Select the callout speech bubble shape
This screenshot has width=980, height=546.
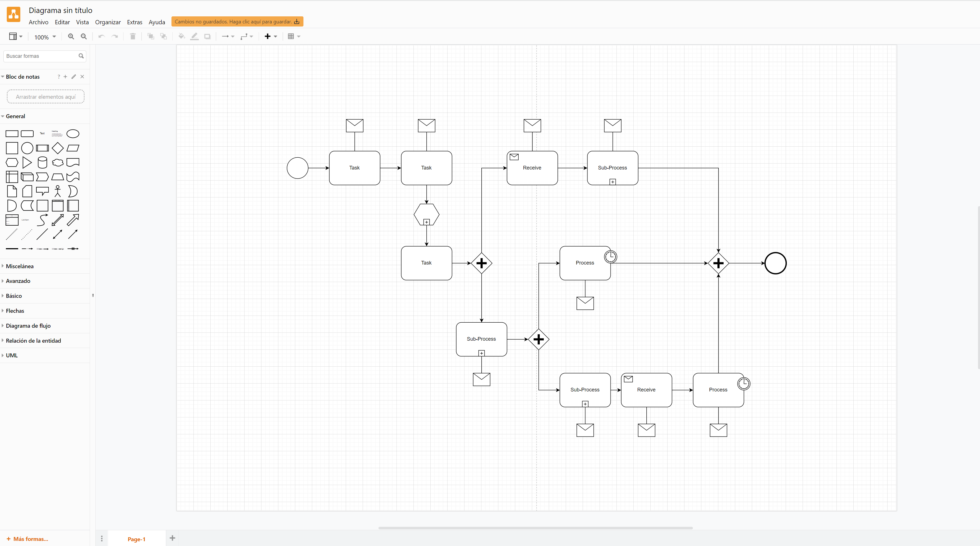42,191
